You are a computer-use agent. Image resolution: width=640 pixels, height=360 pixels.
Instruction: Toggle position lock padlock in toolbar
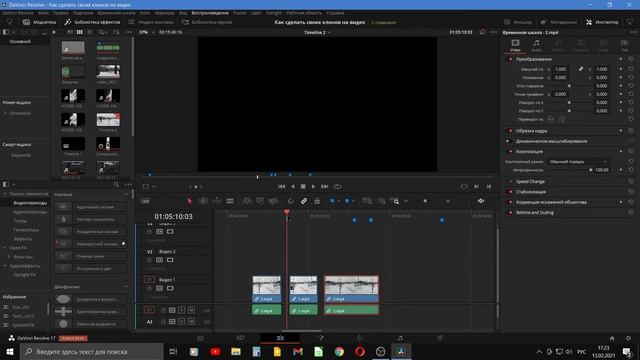coord(317,201)
